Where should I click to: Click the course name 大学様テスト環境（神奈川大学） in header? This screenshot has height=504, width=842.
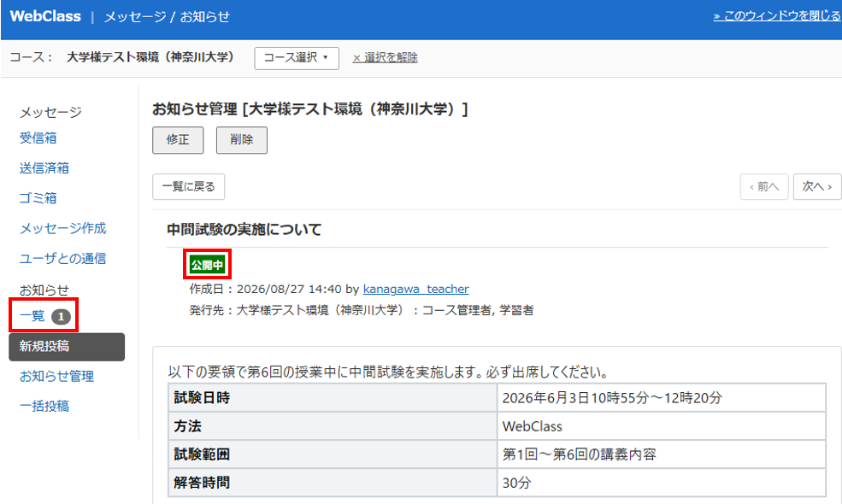coord(150,57)
